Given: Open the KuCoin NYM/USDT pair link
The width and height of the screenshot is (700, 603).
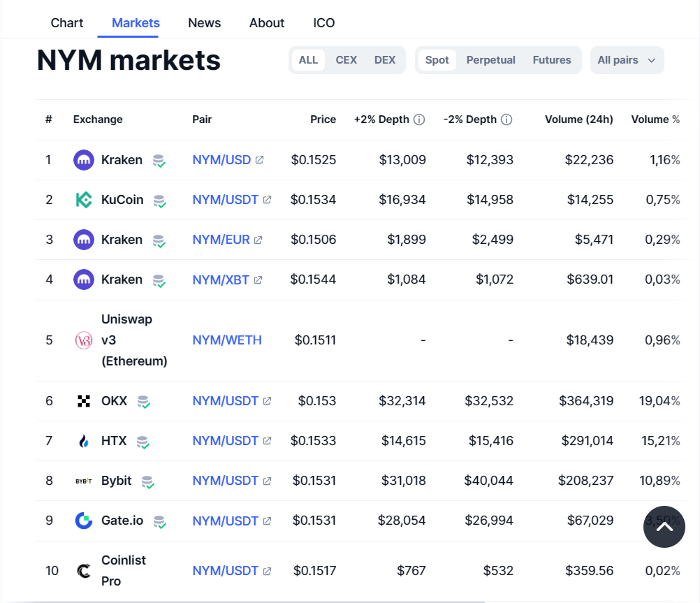Looking at the screenshot, I should (226, 200).
